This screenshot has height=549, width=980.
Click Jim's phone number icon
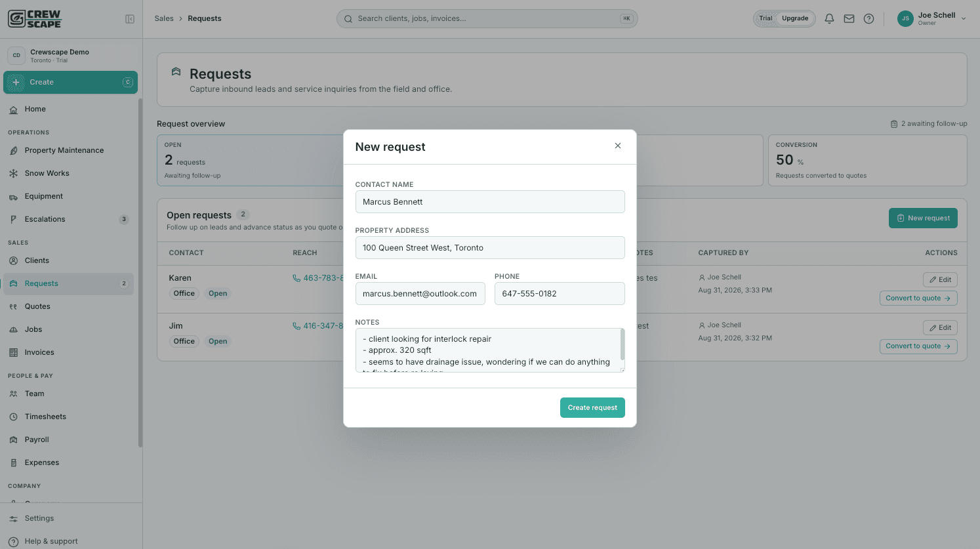tap(296, 326)
